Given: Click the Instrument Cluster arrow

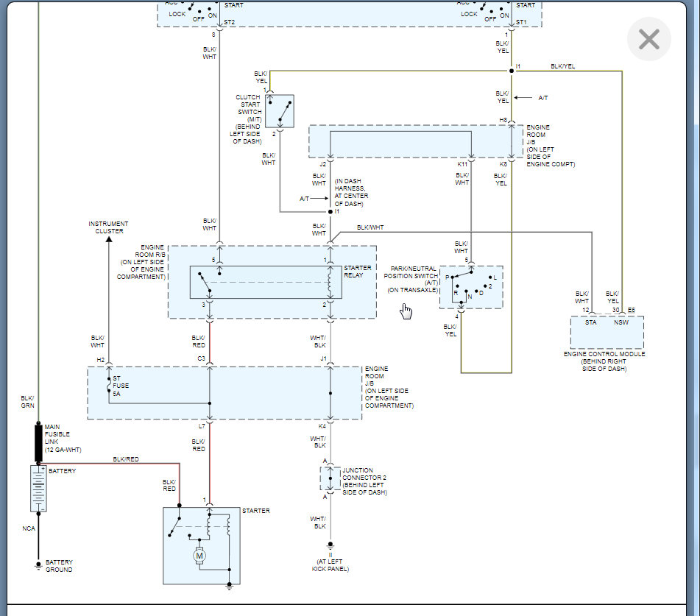Looking at the screenshot, I should point(109,239).
